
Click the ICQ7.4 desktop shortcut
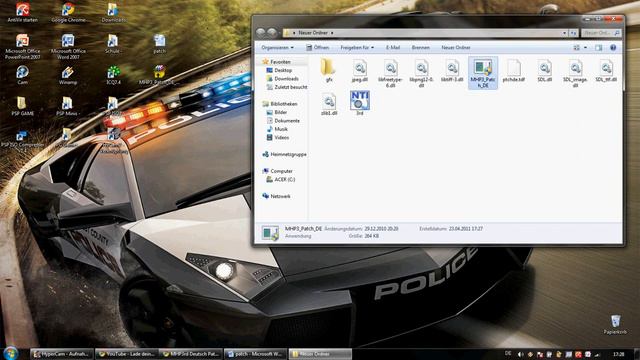tap(113, 75)
